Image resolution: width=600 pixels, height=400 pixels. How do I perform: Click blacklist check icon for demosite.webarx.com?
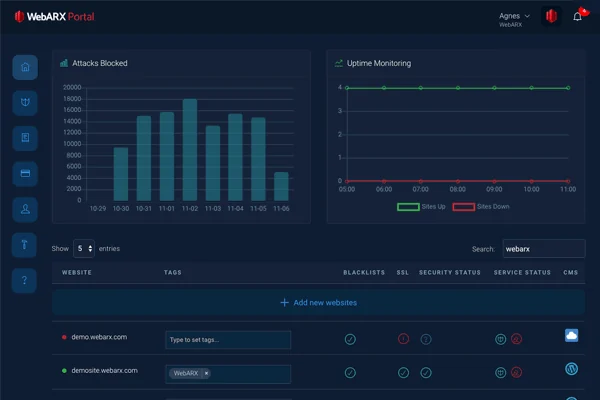[x=350, y=372]
